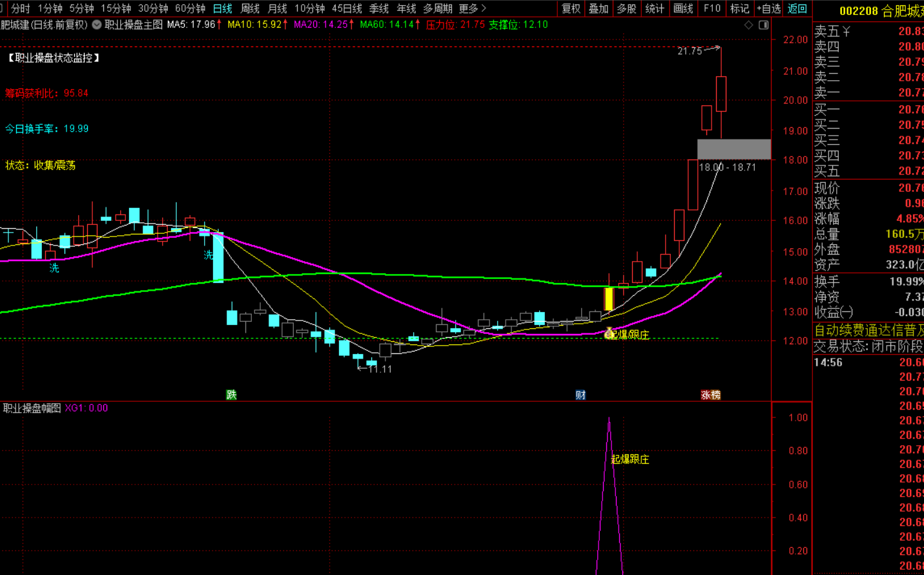Click the +自选 add to watchlist button

768,8
